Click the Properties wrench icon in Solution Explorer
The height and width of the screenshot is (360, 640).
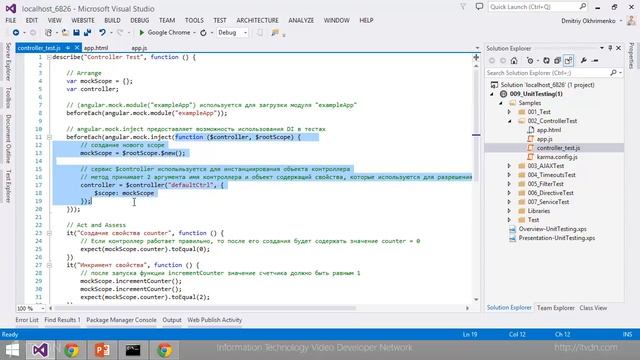tap(584, 60)
